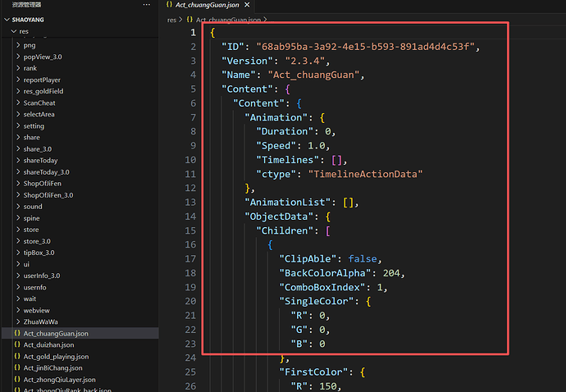Click the "SingleColor" key on line 20
The image size is (566, 392).
(316, 301)
